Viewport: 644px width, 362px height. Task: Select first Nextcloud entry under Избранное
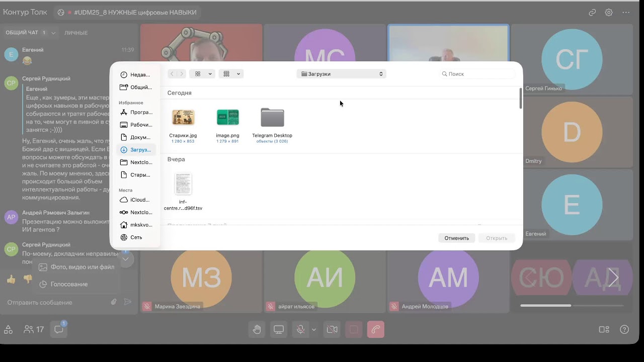point(136,162)
